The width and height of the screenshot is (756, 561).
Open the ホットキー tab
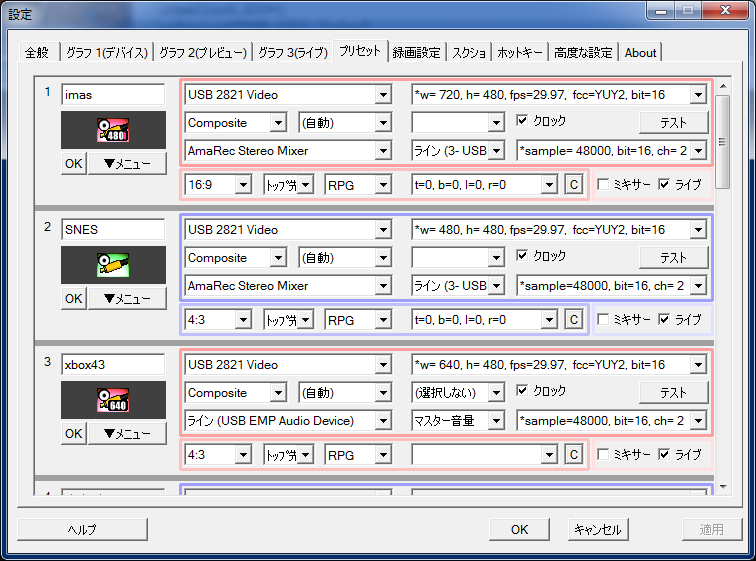tap(520, 53)
